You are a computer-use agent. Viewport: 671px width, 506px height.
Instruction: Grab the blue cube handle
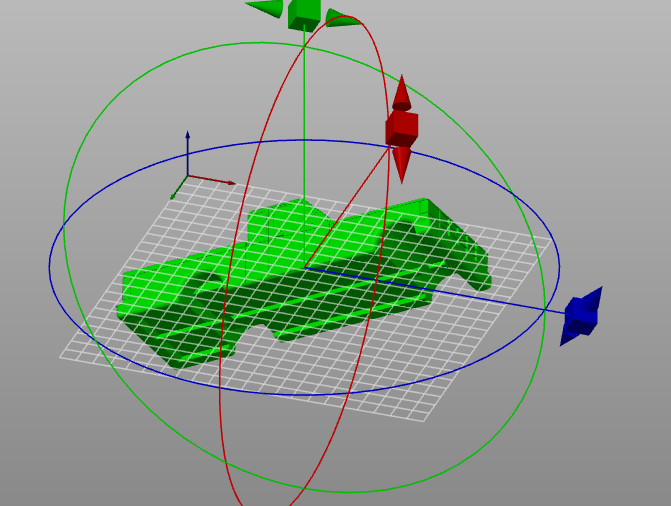(x=579, y=316)
